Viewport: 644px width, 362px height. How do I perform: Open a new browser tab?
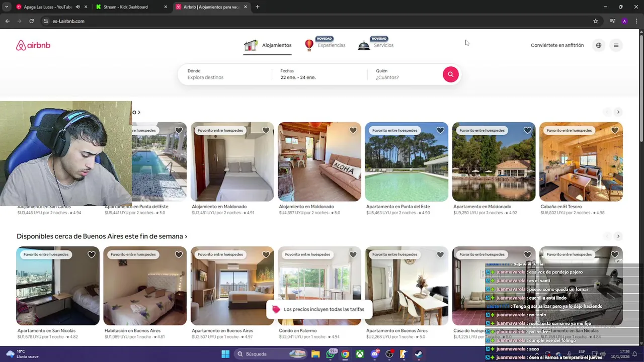coord(257,7)
